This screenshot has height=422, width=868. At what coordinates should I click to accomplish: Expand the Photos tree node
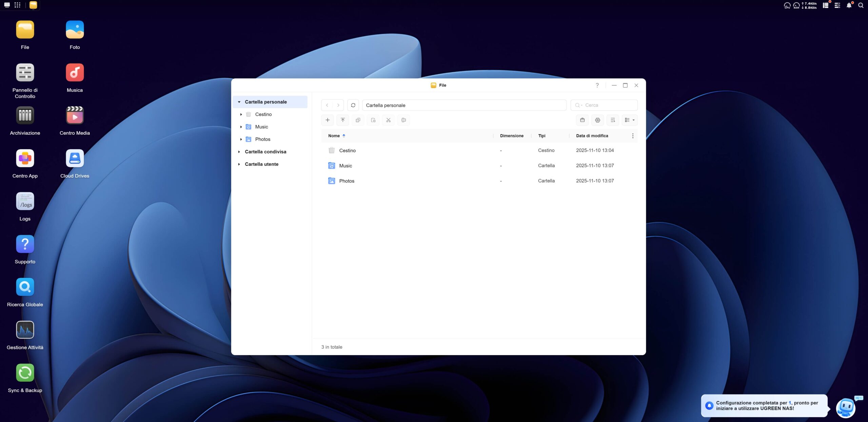click(x=241, y=139)
